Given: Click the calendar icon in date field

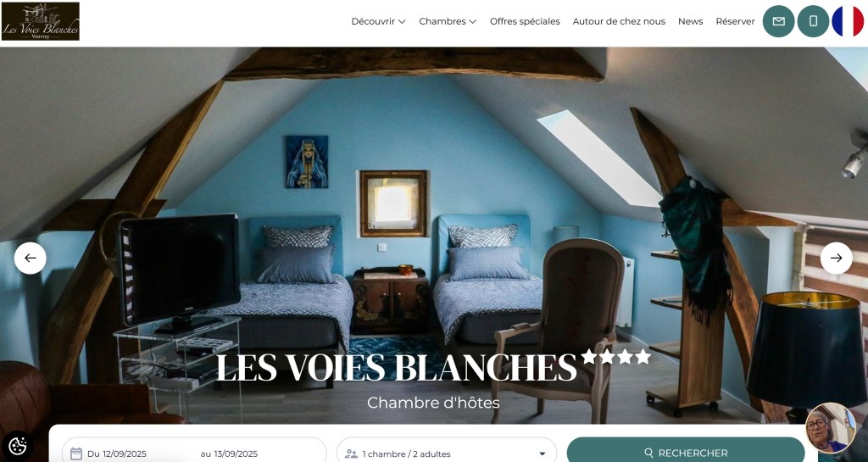Looking at the screenshot, I should 76,454.
